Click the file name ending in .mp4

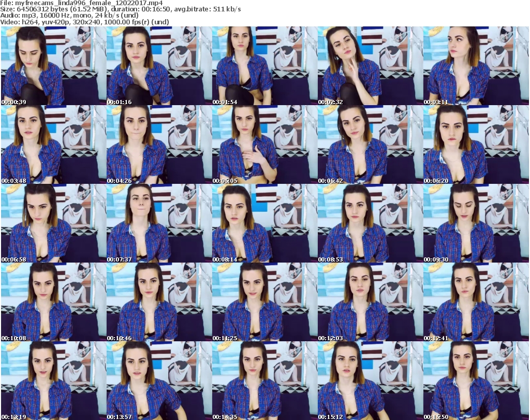pos(89,3)
